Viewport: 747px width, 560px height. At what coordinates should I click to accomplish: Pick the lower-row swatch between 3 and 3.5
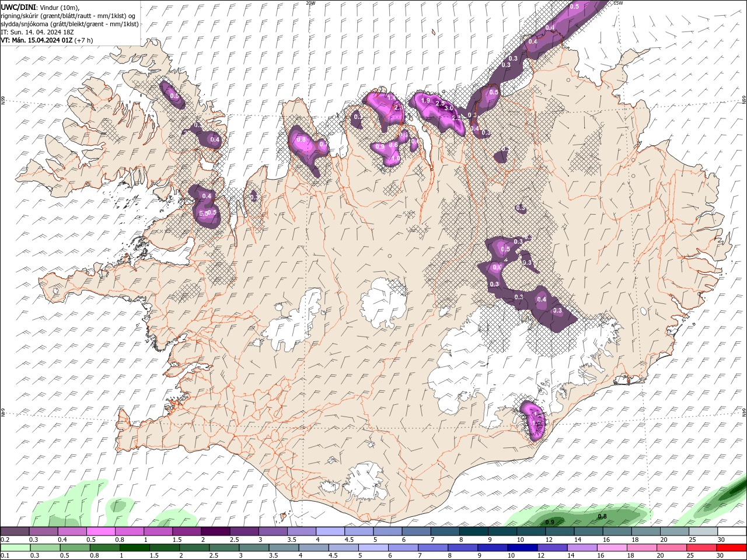click(254, 548)
